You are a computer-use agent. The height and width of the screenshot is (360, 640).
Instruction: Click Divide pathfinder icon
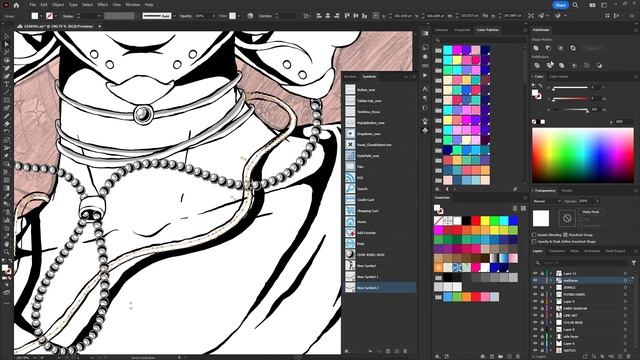[537, 65]
